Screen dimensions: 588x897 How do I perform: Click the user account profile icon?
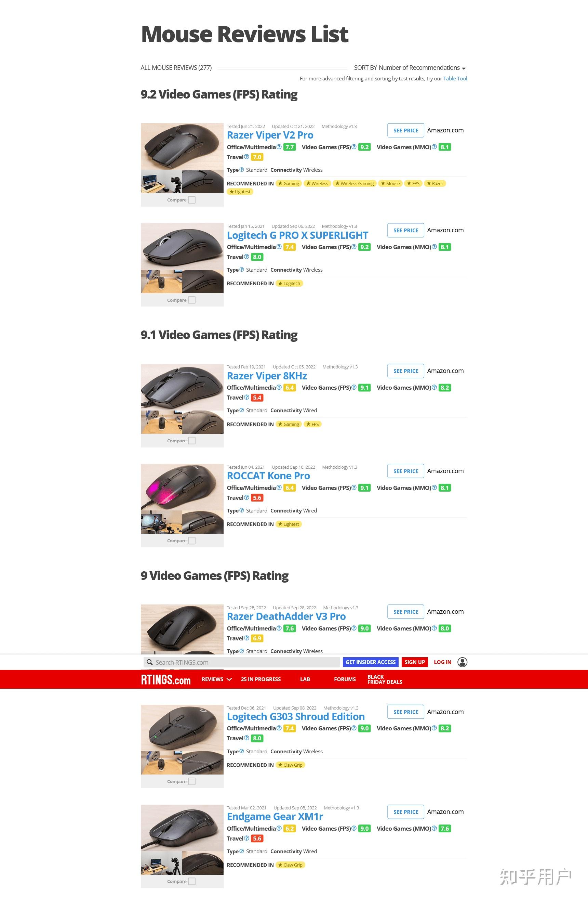click(x=462, y=662)
